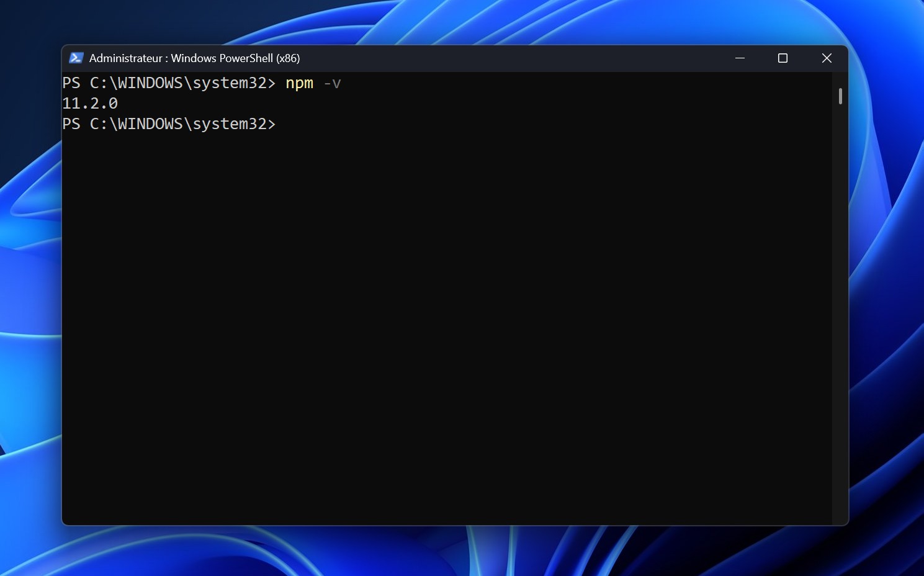Click the "11.2.0" version output
This screenshot has height=576, width=924.
point(90,104)
